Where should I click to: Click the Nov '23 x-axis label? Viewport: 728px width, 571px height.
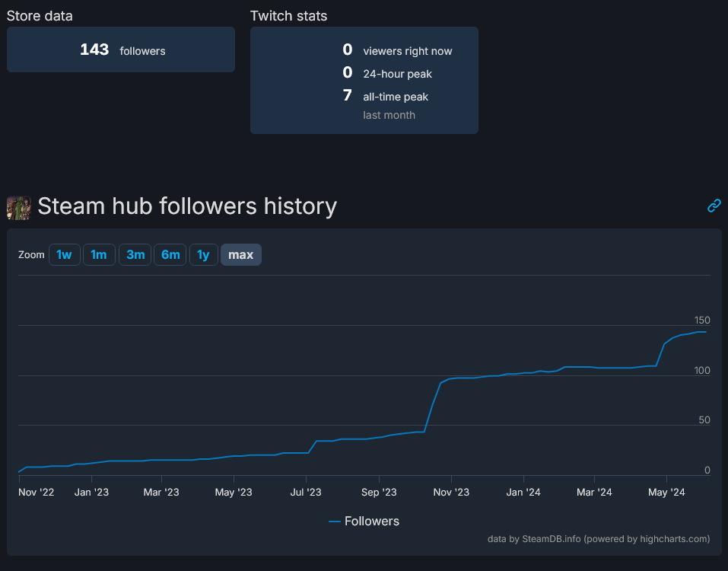[x=451, y=493]
